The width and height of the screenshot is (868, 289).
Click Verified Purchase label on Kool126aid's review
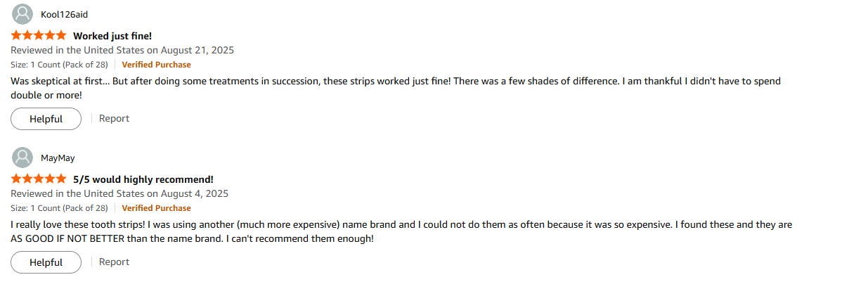pyautogui.click(x=156, y=65)
